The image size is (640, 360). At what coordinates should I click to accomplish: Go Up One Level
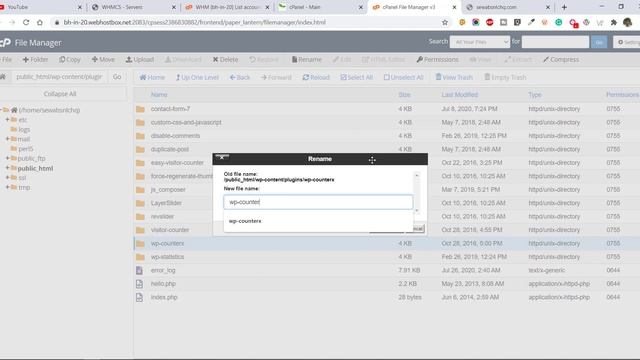197,77
